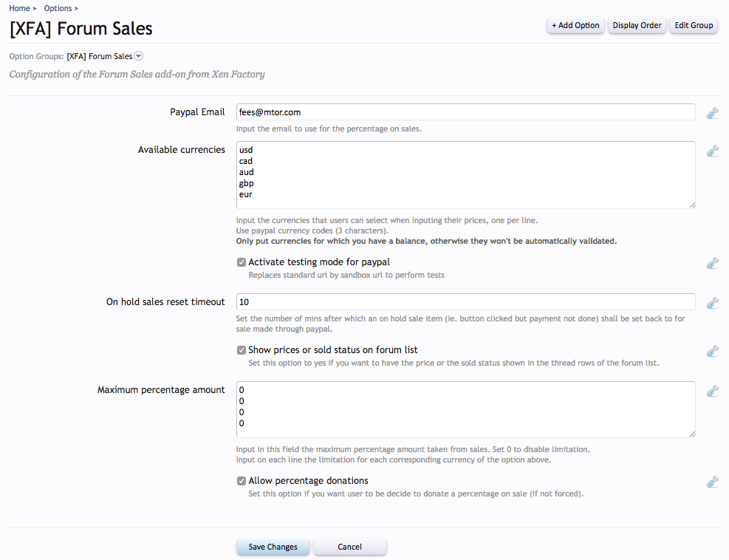The height and width of the screenshot is (560, 729).
Task: Click the wrench icon for Available currencies
Action: (713, 151)
